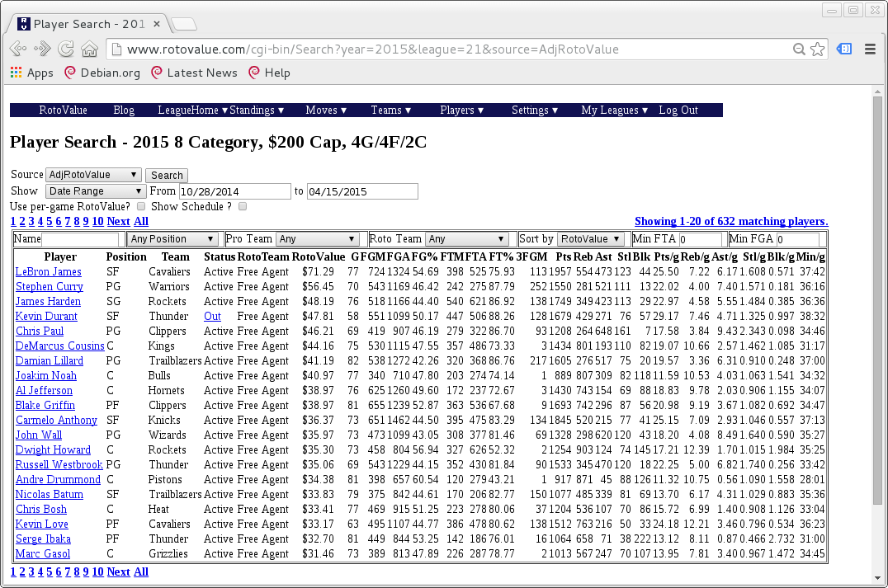Click Kevin Durant's Out status link
Screen dimensions: 888x588
pos(212,316)
